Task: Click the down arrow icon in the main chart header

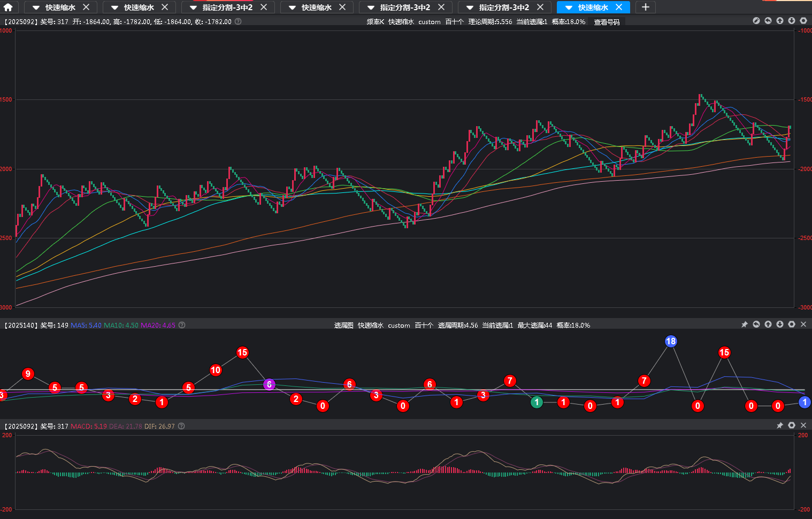Action: 792,21
